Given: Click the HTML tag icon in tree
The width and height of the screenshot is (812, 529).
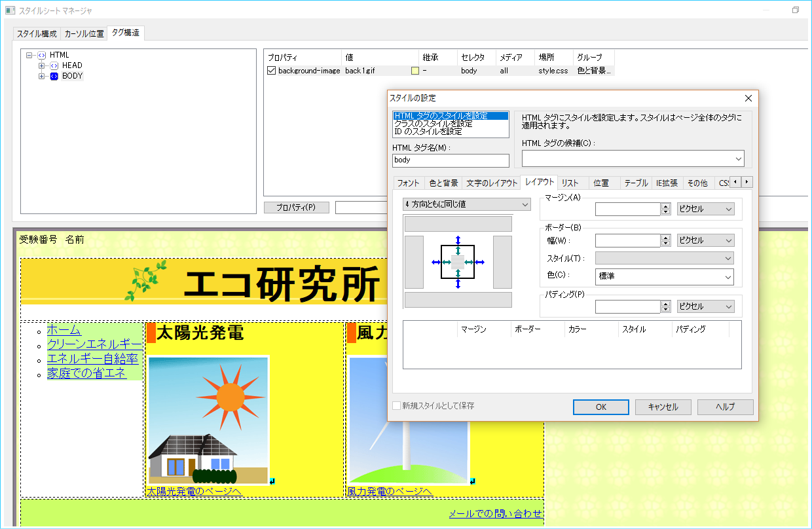Looking at the screenshot, I should click(x=42, y=56).
